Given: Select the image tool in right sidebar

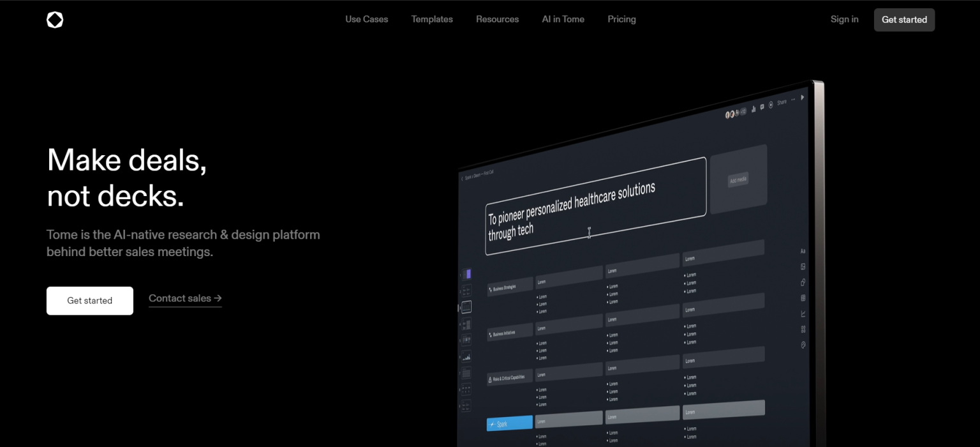Looking at the screenshot, I should [803, 266].
